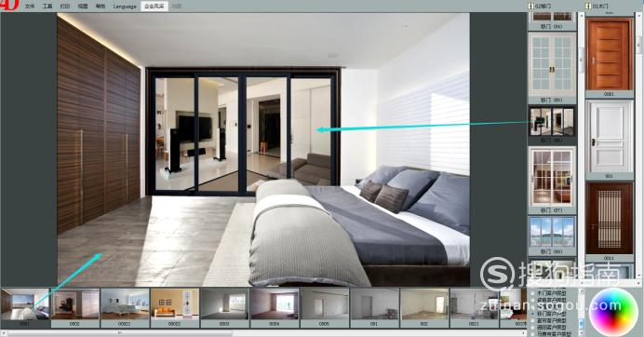Choose the white panel door thumbnail

pyautogui.click(x=609, y=137)
